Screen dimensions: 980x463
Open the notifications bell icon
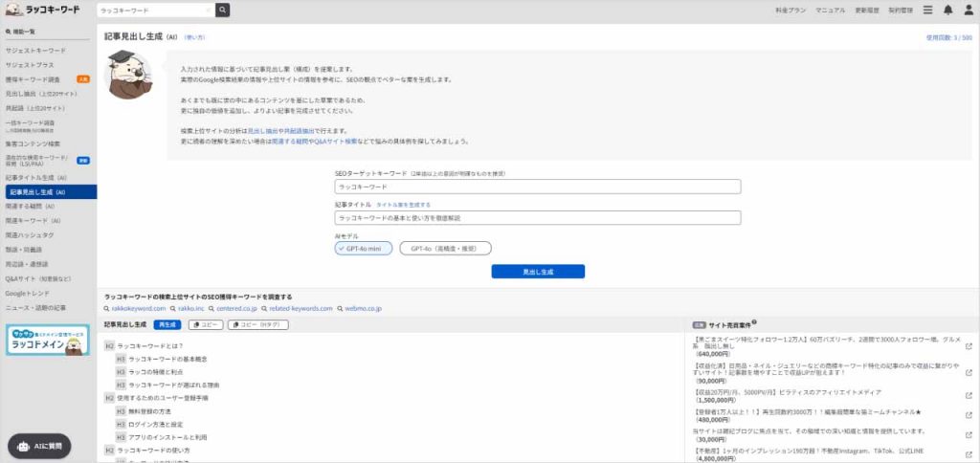click(948, 10)
